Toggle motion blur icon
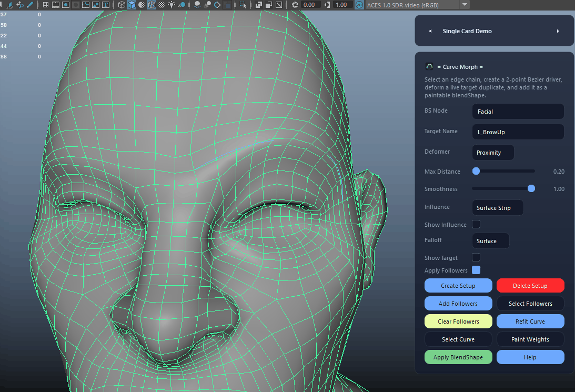Screen dimensions: 575x392 207,5
